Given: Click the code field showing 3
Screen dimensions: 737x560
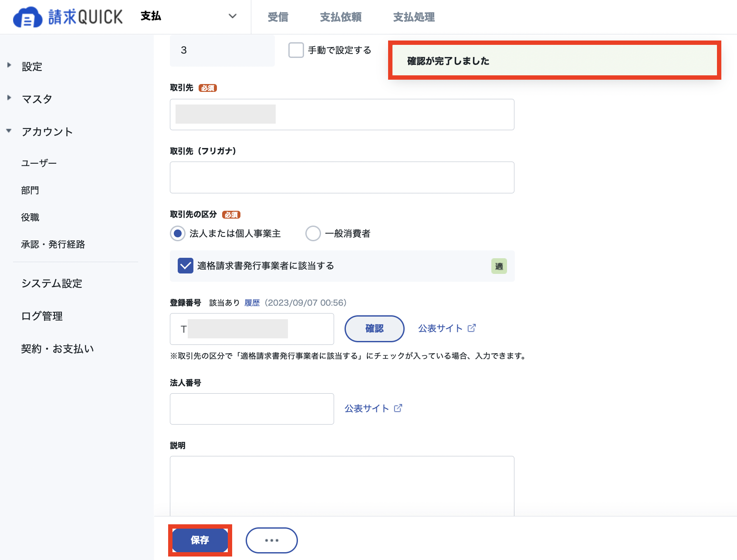Looking at the screenshot, I should click(222, 51).
